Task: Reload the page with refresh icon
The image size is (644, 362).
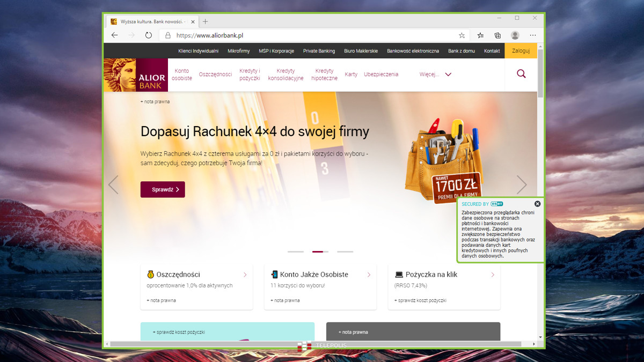Action: coord(149,35)
